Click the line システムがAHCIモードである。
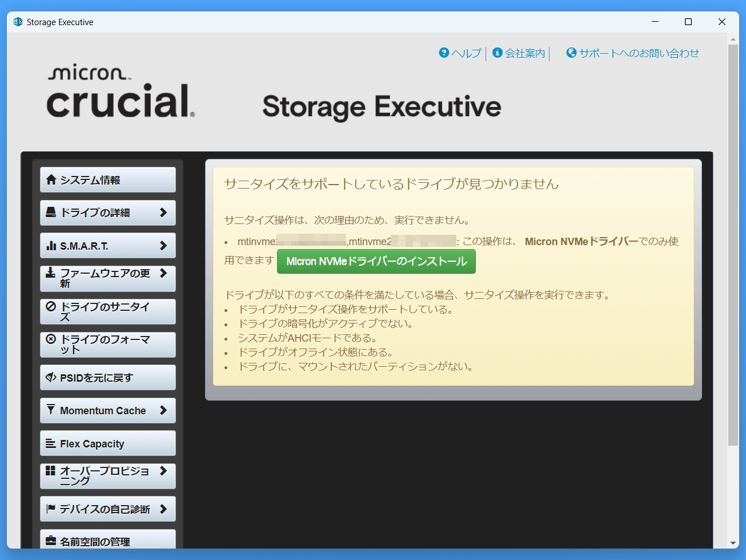The image size is (746, 560). [308, 338]
